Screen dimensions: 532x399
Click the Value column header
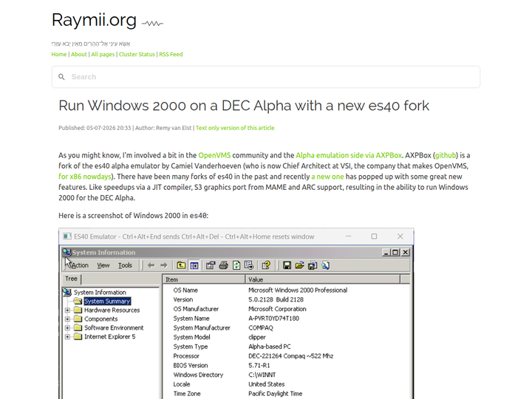click(x=322, y=279)
